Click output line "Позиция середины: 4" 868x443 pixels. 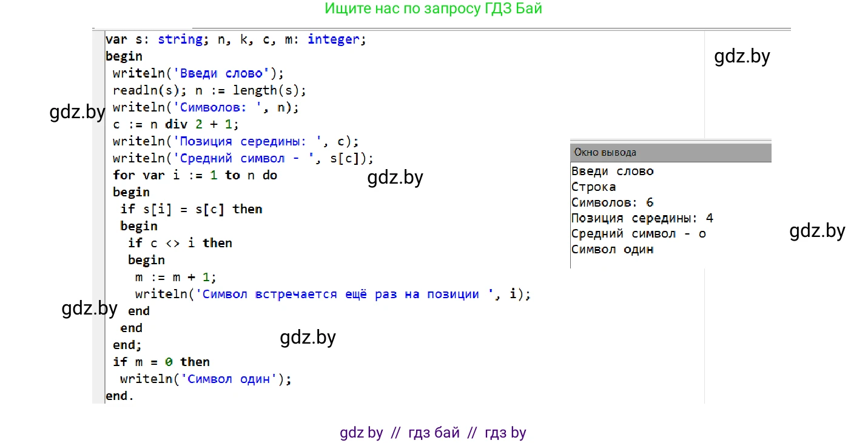642,218
